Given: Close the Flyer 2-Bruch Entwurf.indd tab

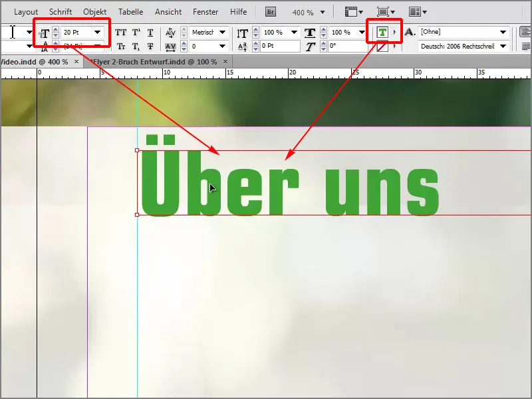Looking at the screenshot, I should [225, 61].
